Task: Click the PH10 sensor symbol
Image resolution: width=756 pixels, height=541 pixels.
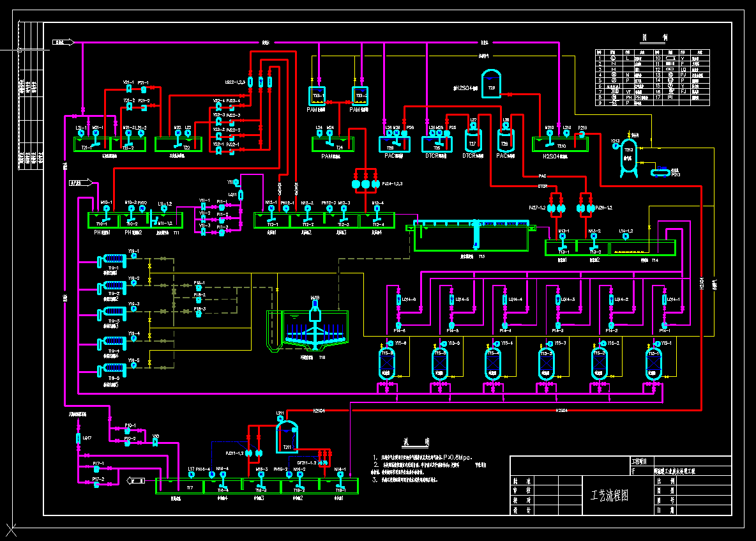Action: coord(142,209)
